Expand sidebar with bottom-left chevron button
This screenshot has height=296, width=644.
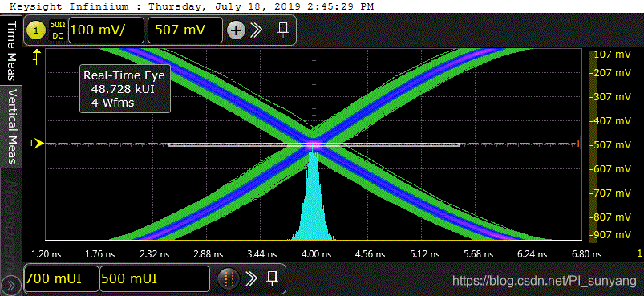tap(11, 286)
